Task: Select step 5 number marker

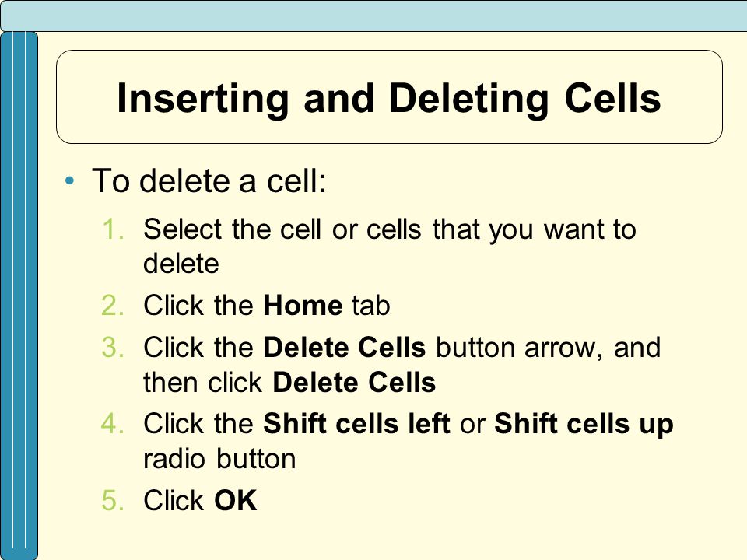Action: 113,500
